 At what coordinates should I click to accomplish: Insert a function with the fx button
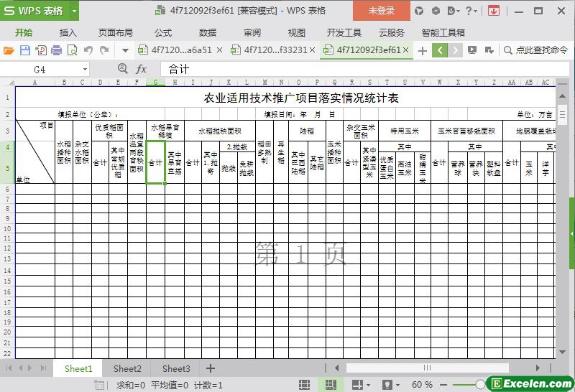click(141, 69)
